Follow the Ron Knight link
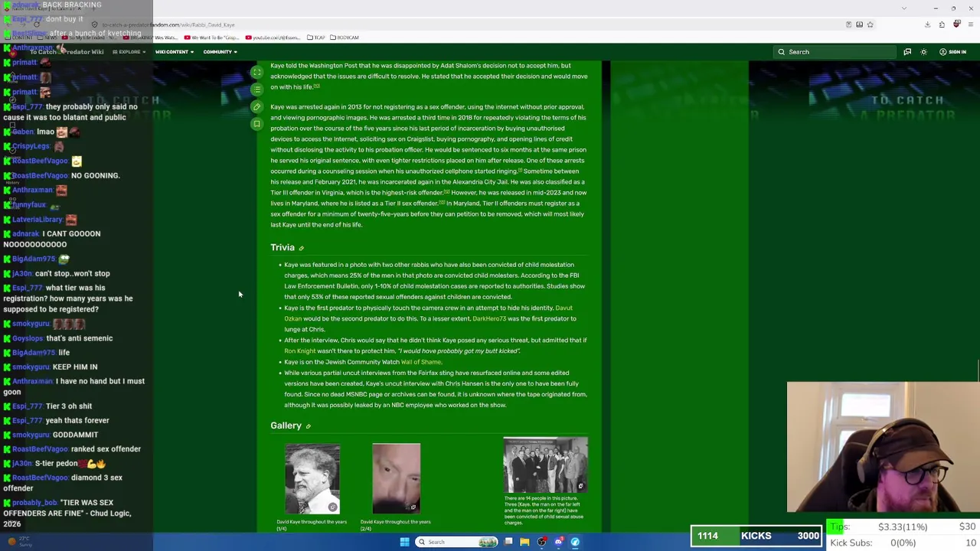Viewport: 980px width, 551px height. [x=300, y=350]
